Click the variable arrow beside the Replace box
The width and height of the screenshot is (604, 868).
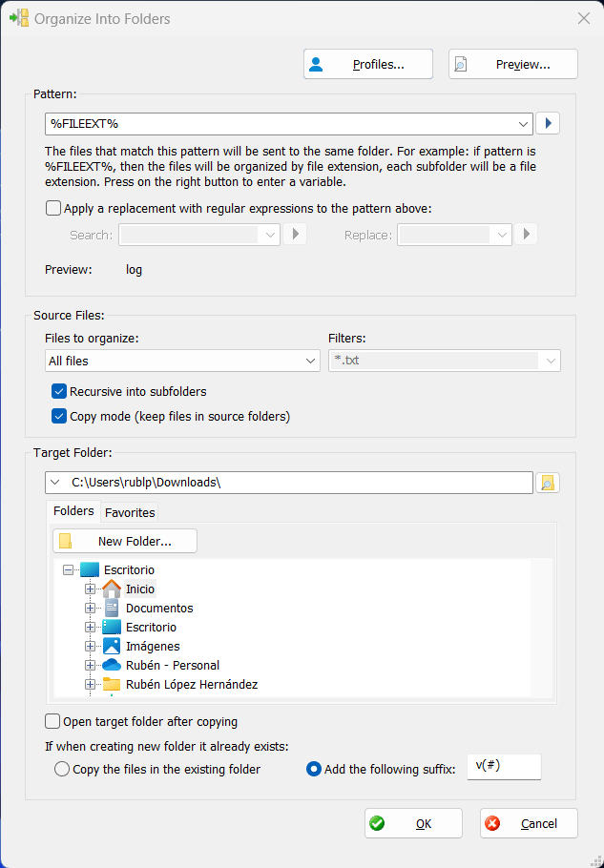[x=526, y=234]
